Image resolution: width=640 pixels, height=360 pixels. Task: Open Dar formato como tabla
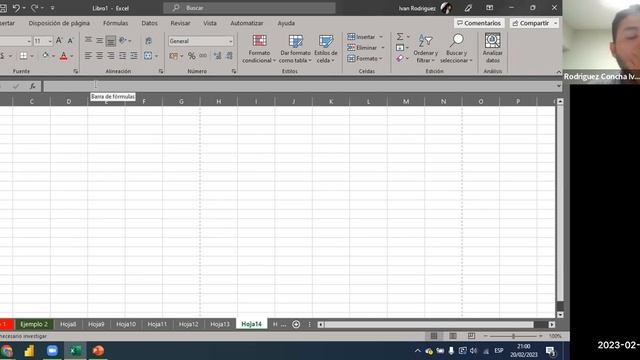[x=295, y=49]
